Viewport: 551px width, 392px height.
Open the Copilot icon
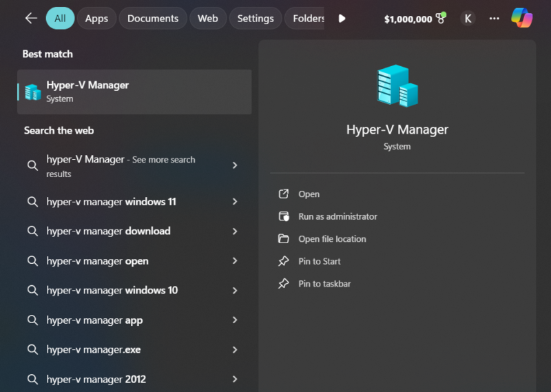click(522, 18)
